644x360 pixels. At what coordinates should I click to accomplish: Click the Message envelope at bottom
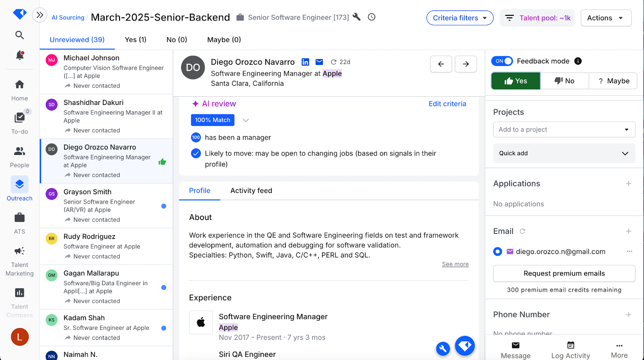coord(516,350)
